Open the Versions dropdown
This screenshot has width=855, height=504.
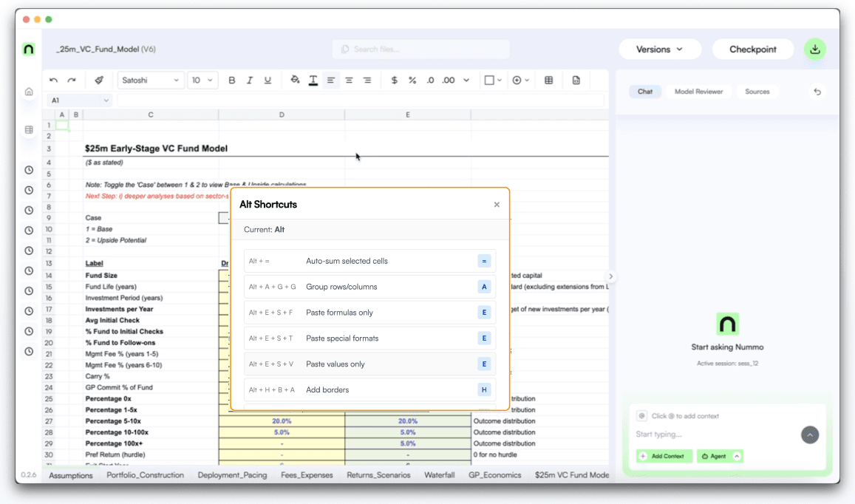pyautogui.click(x=659, y=50)
